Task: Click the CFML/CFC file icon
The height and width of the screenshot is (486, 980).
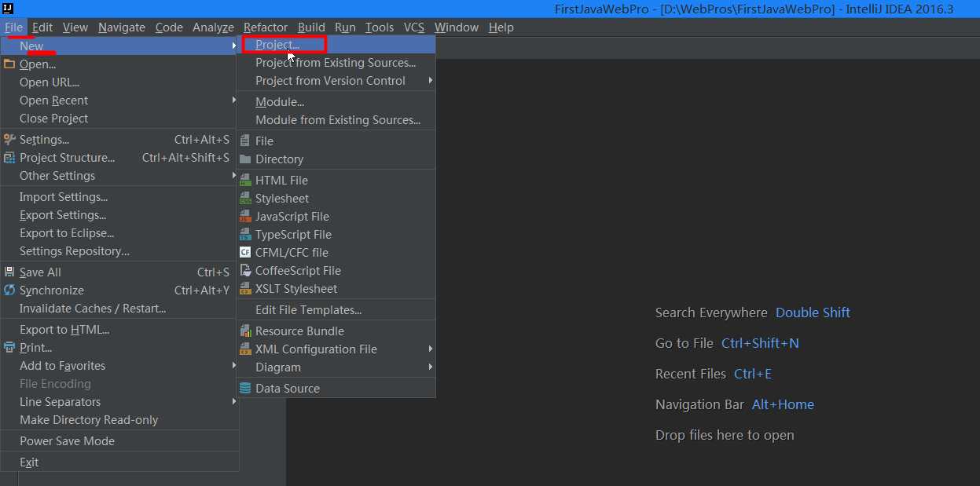Action: (245, 253)
